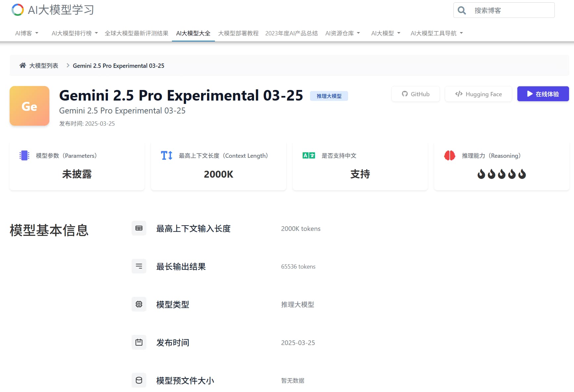The height and width of the screenshot is (392, 574).
Task: Click the search magnifier icon
Action: click(462, 10)
